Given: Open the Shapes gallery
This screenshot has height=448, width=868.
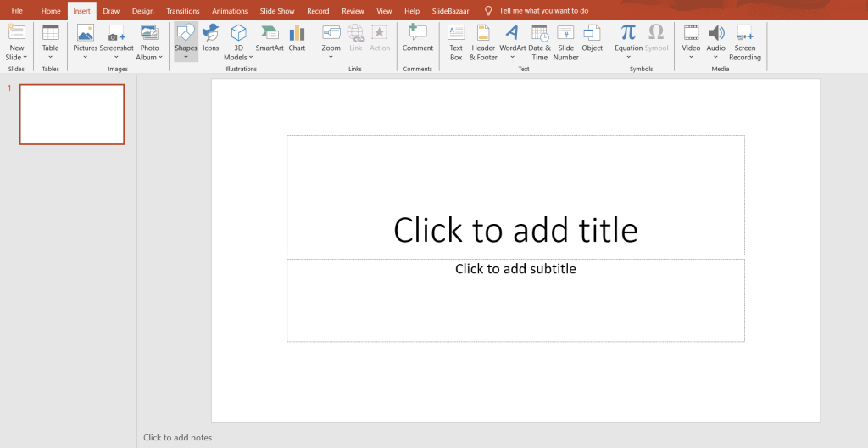Looking at the screenshot, I should point(186,40).
